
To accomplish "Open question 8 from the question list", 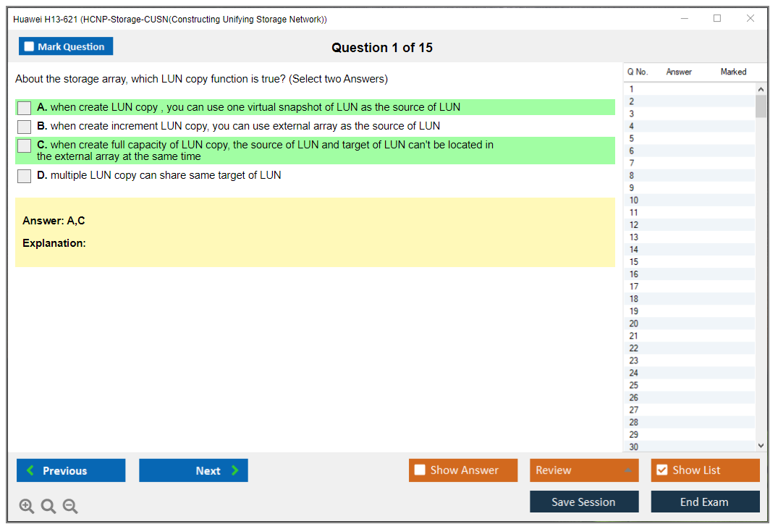I will pyautogui.click(x=632, y=176).
